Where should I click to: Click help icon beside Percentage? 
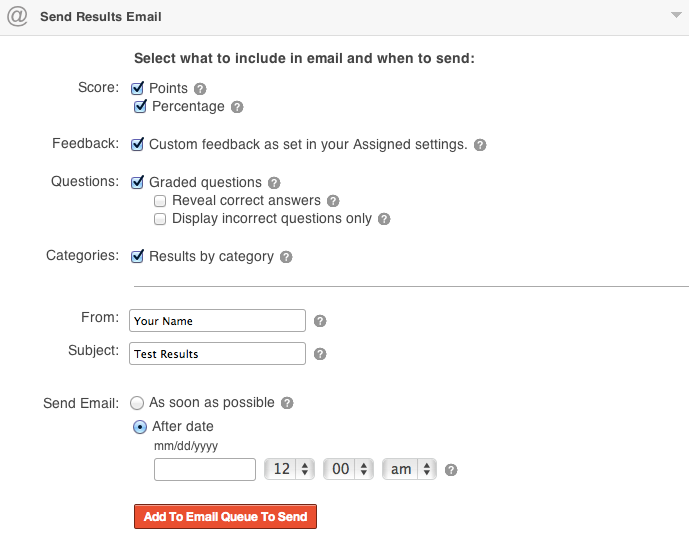pos(237,107)
